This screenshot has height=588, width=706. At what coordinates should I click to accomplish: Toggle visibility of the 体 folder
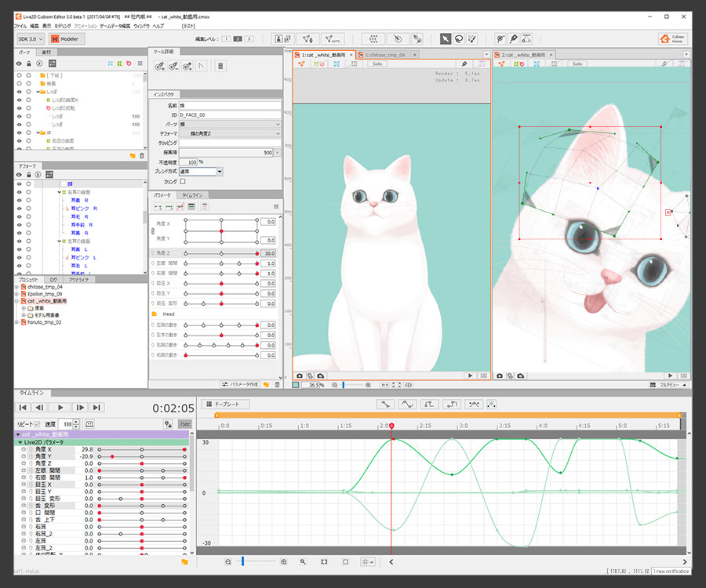click(x=19, y=132)
